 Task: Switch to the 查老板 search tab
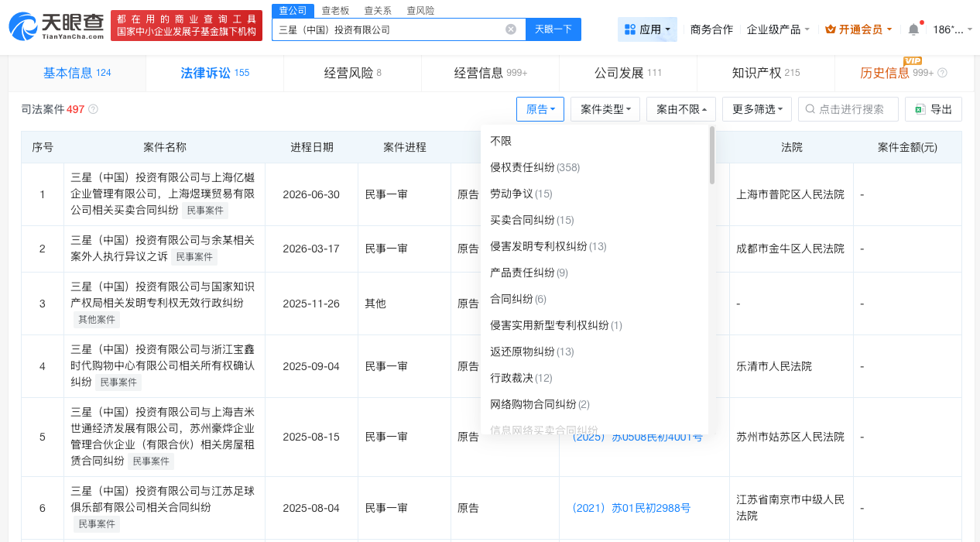tap(335, 10)
